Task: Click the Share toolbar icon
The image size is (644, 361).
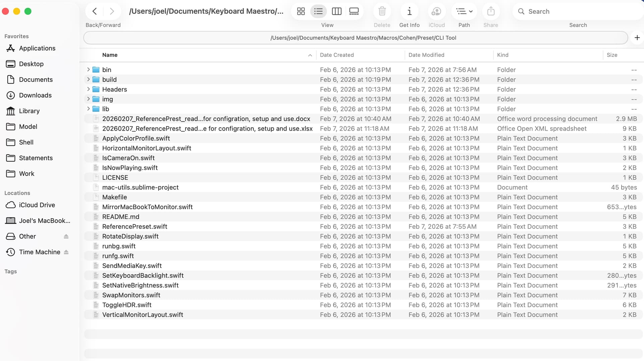Action: 491,11
